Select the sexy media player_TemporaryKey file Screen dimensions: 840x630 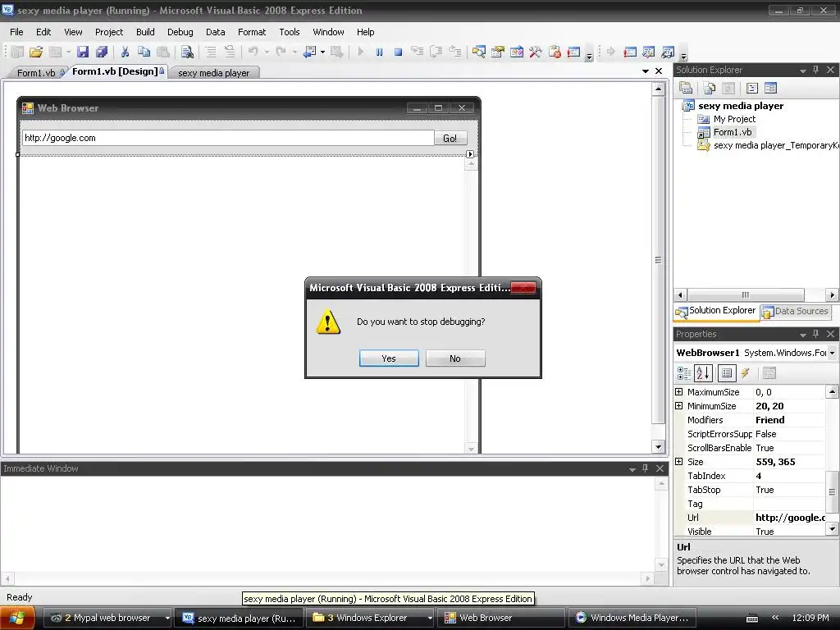tap(776, 145)
